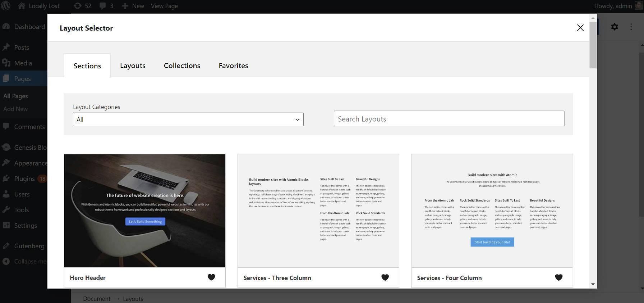This screenshot has height=303, width=644.
Task: Click the modal scrollbar up arrow
Action: coord(593,18)
